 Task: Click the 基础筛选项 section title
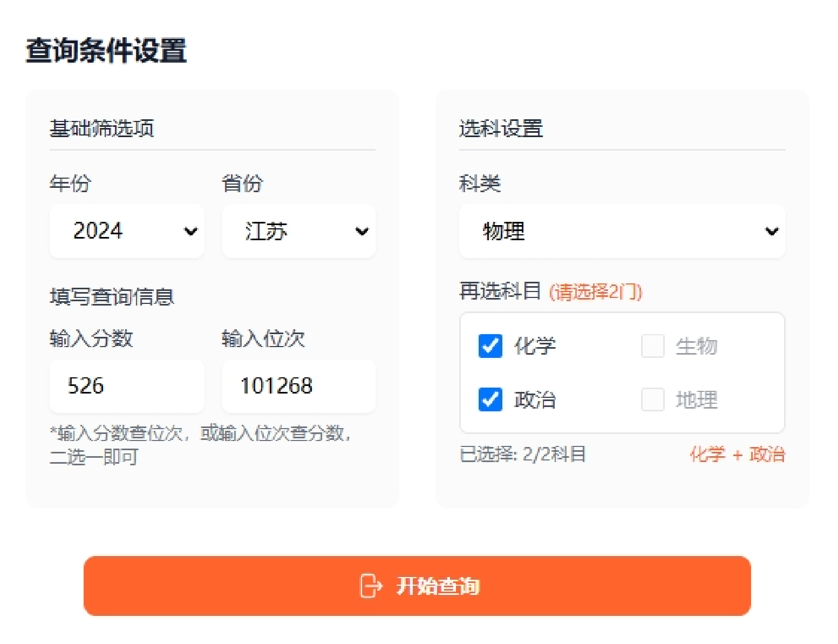[102, 128]
